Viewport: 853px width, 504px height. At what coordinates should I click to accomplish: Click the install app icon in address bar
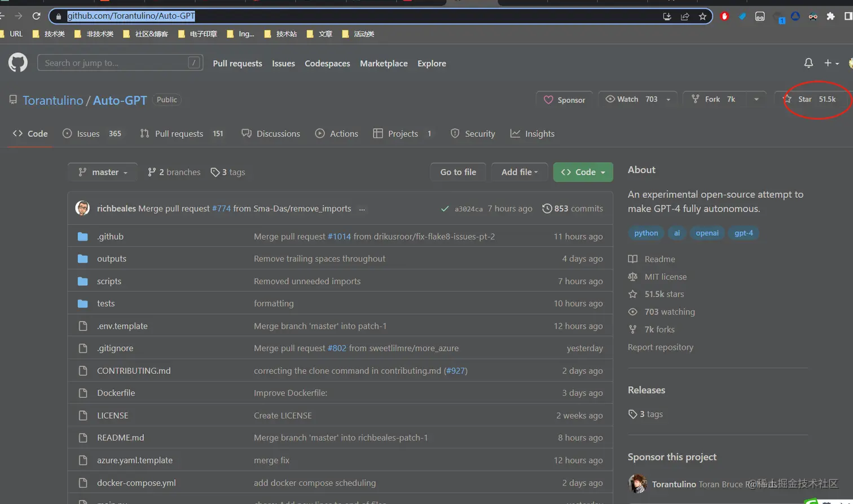(667, 16)
